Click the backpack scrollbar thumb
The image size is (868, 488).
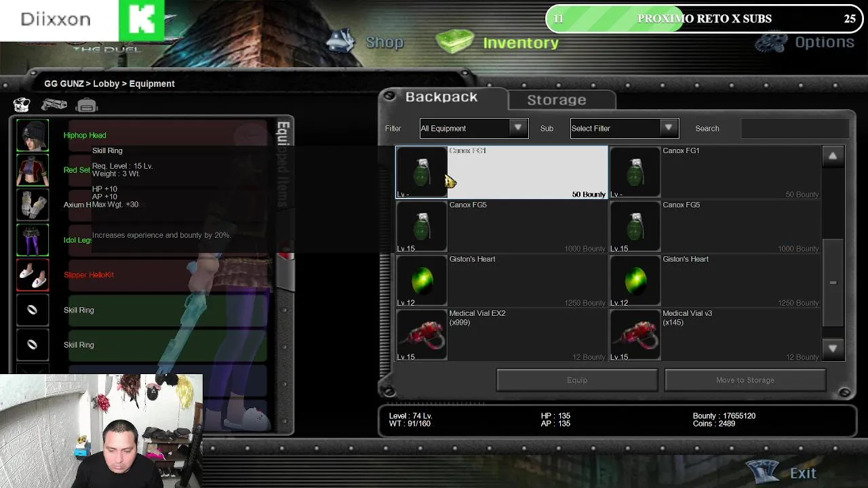(833, 282)
